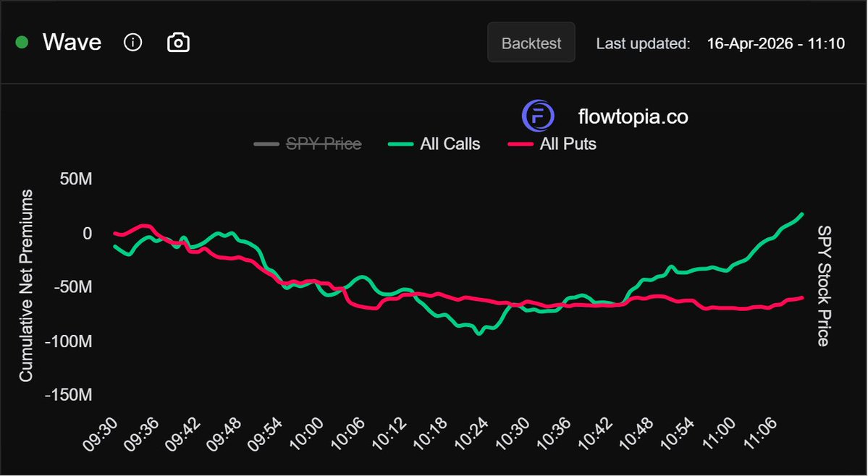Select the green dot beside Wave title

pyautogui.click(x=21, y=42)
